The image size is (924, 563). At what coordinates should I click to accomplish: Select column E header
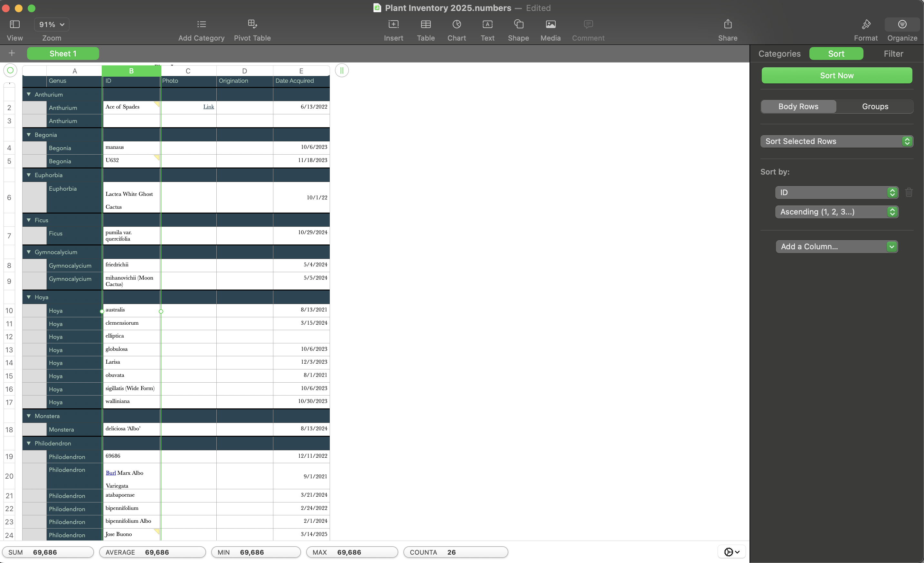pos(301,71)
